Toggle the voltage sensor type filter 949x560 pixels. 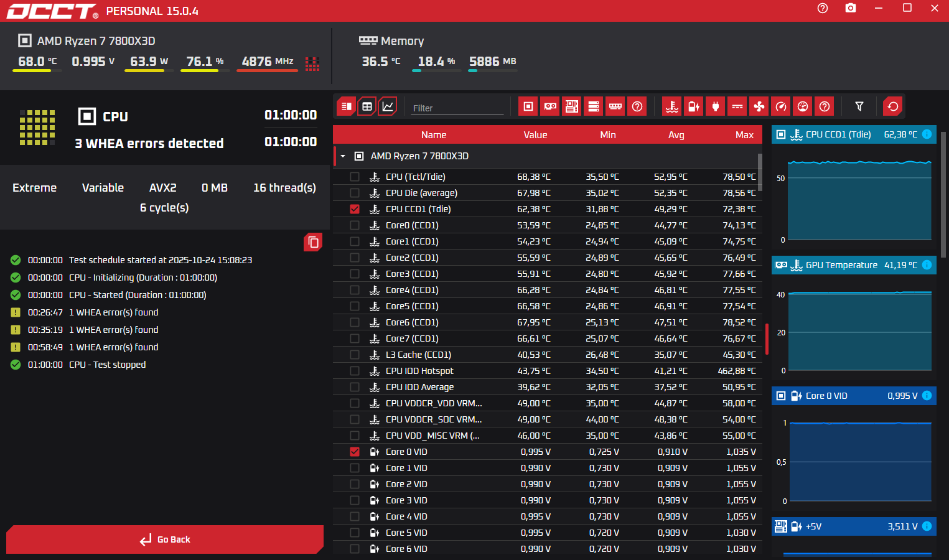(694, 106)
